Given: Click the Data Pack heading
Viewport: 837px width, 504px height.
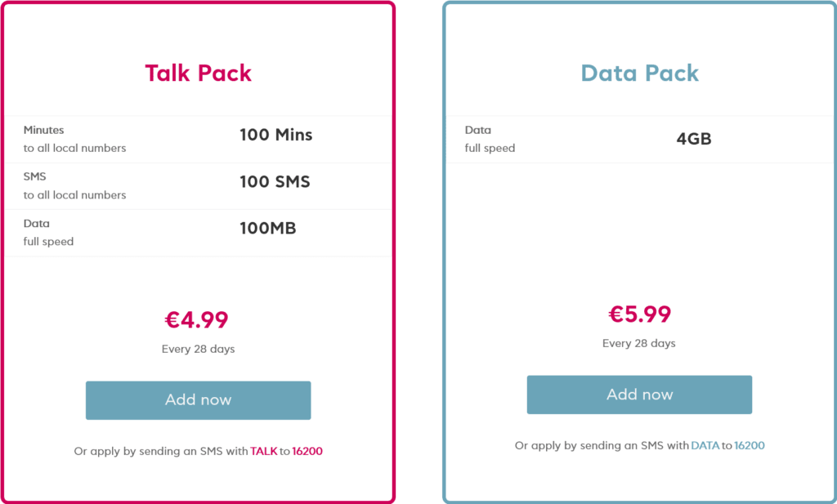Looking at the screenshot, I should (x=640, y=73).
